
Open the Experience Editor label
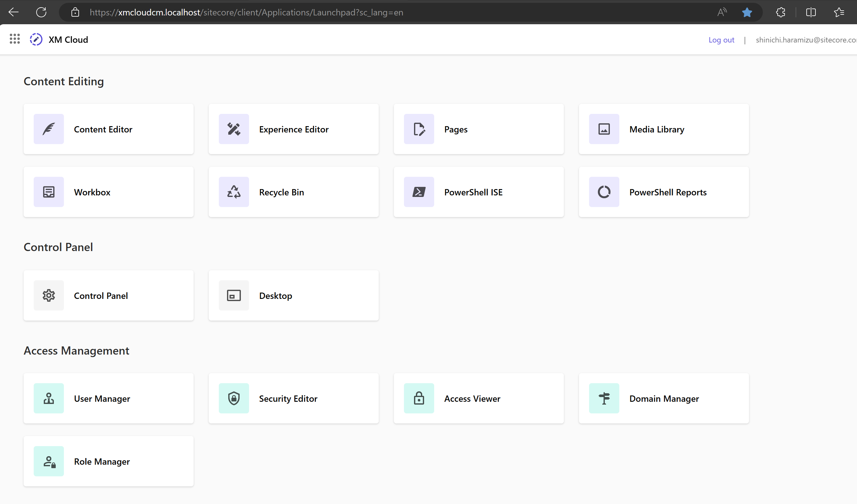coord(294,130)
